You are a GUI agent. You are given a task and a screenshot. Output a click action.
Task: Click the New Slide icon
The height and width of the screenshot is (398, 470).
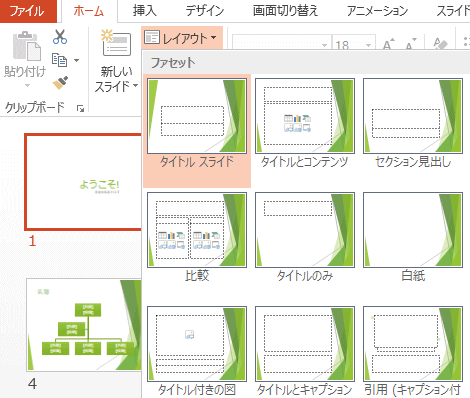tap(116, 44)
